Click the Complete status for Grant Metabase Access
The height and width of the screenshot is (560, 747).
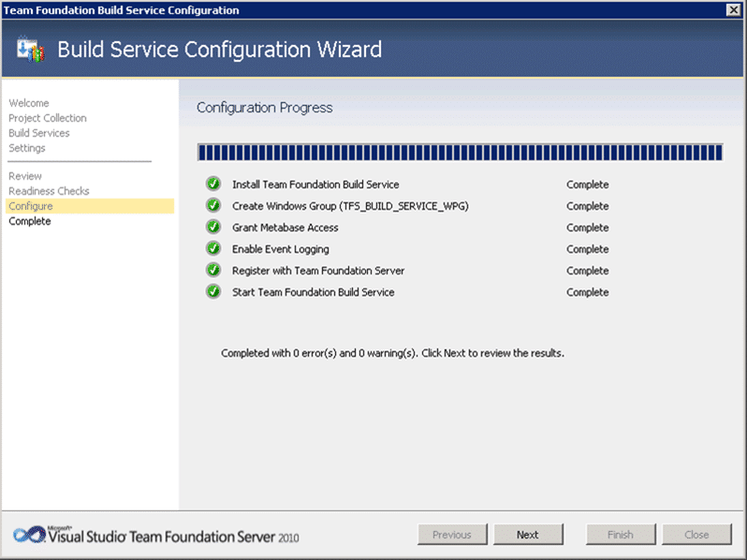588,228
